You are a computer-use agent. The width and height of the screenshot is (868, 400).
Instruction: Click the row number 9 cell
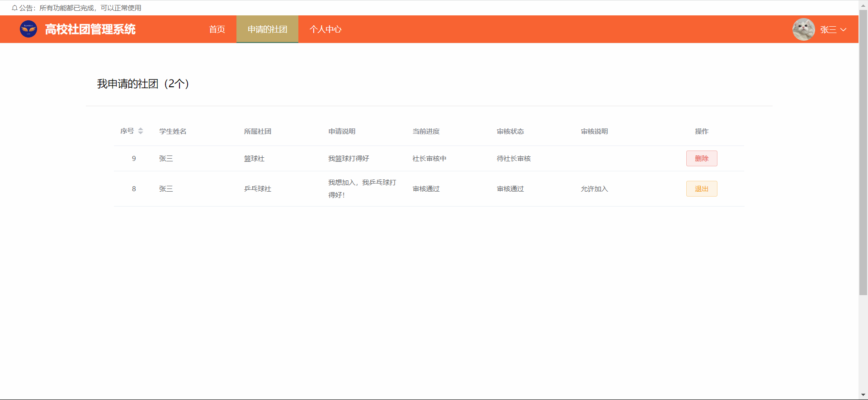pos(134,159)
